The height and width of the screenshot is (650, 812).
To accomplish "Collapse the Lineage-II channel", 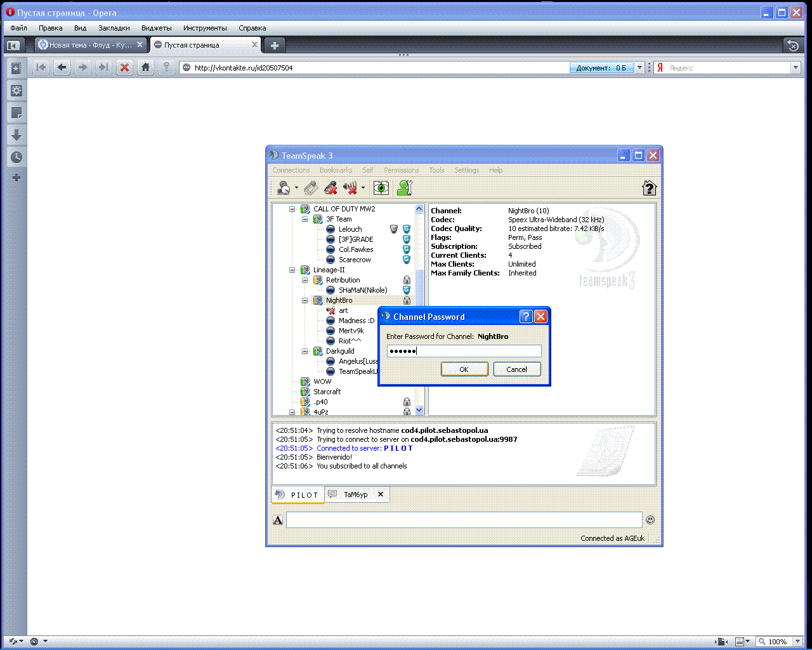I will tap(292, 270).
